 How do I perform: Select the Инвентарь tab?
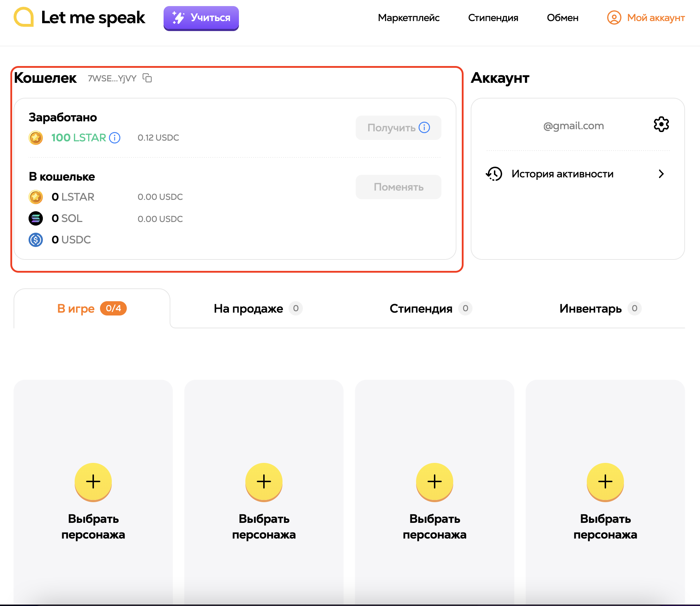pos(600,308)
